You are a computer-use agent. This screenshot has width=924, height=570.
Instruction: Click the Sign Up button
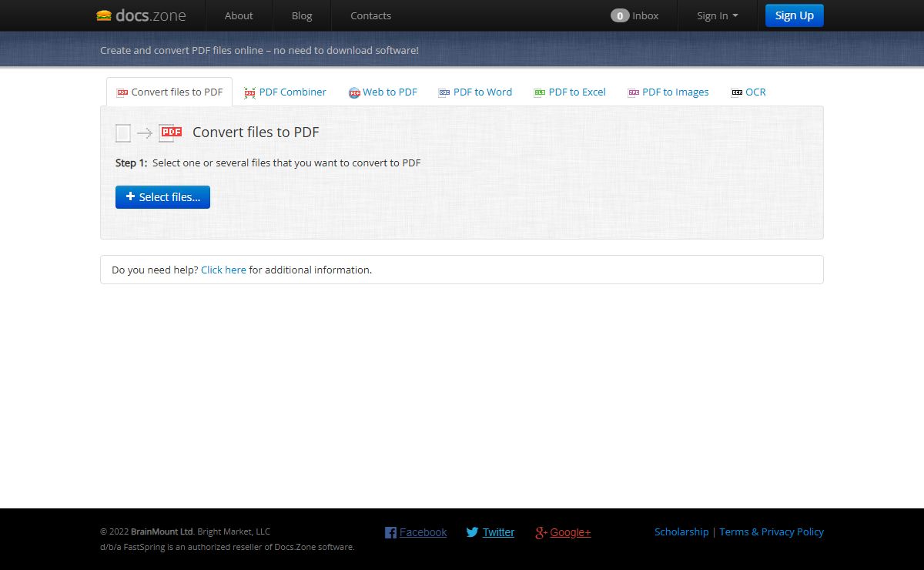point(795,15)
